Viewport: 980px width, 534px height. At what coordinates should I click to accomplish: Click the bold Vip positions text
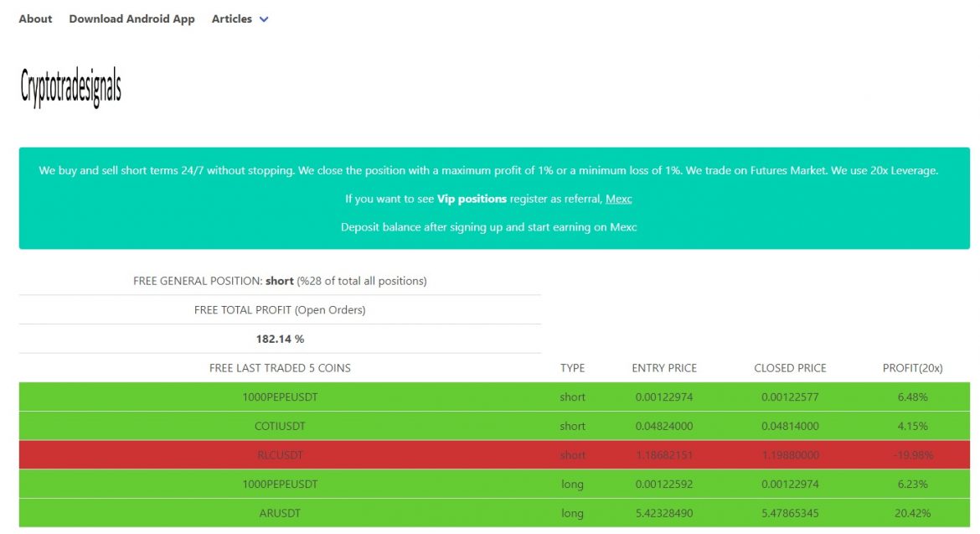point(472,199)
